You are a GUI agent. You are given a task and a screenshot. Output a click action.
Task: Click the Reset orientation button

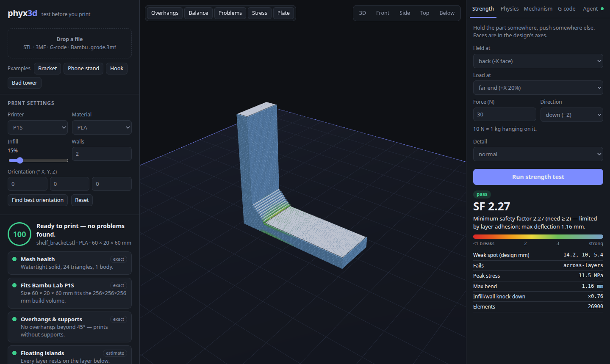point(82,200)
